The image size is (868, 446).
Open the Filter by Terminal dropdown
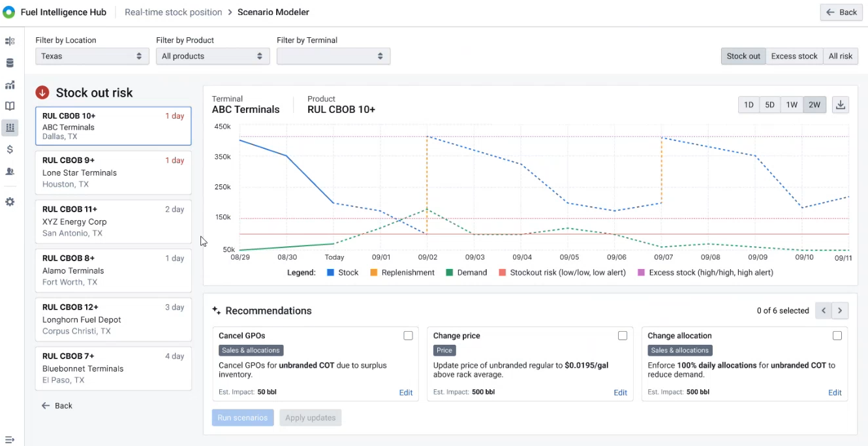pyautogui.click(x=333, y=56)
